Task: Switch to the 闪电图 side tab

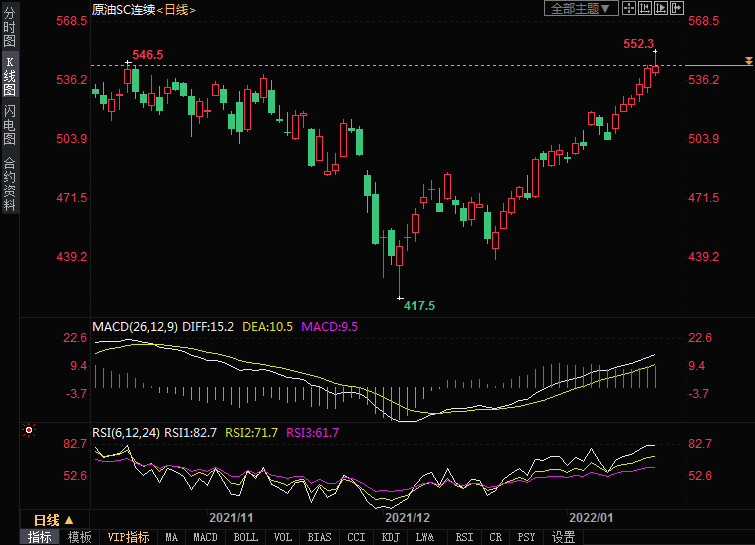Action: [9, 125]
